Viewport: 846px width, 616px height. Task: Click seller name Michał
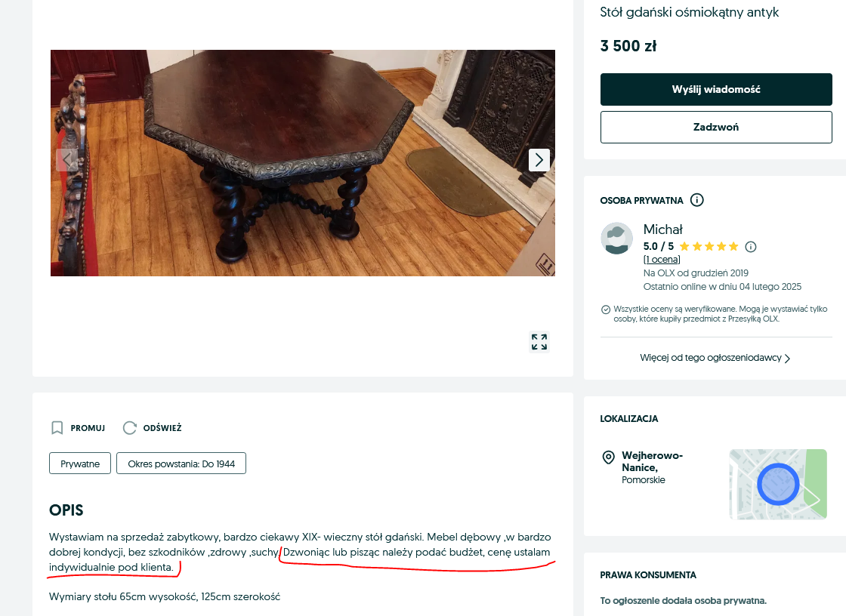coord(662,229)
